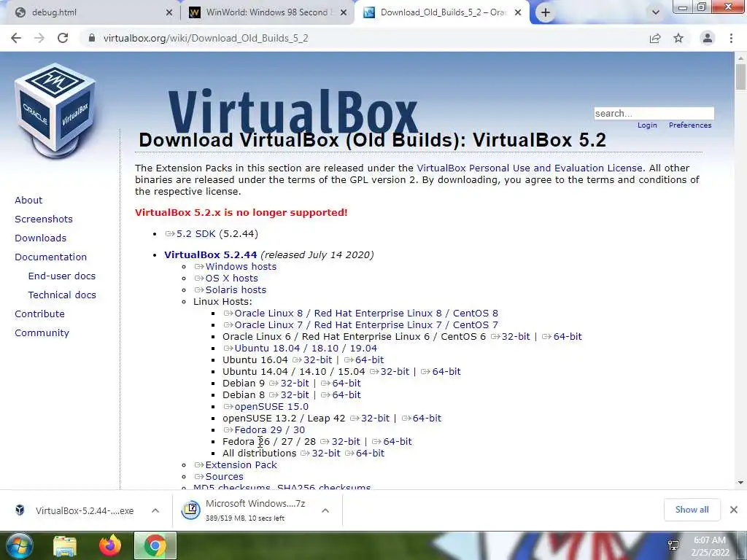Open the Screenshots sidebar link
Screen dimensions: 747x560
click(x=44, y=219)
